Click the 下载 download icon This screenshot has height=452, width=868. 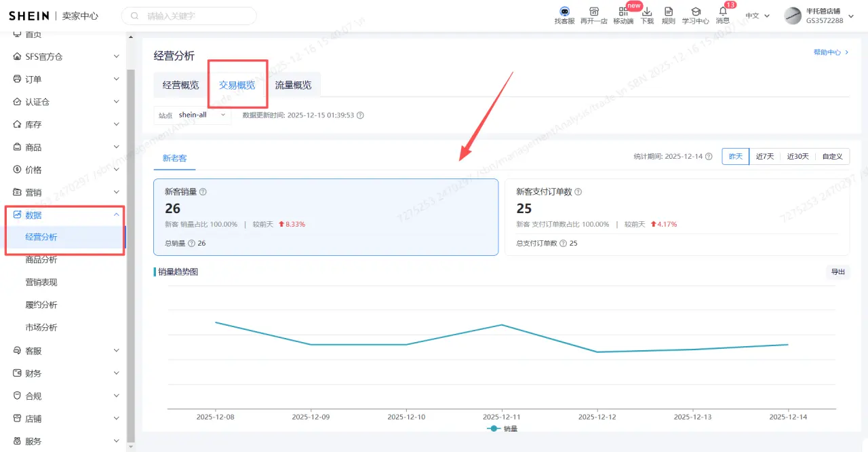coord(647,12)
